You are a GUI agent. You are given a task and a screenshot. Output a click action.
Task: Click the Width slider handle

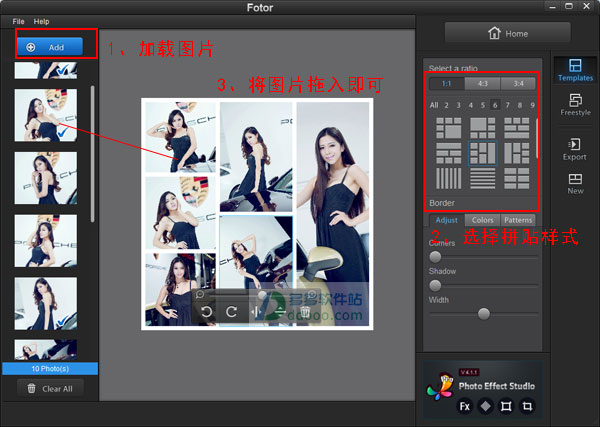pos(484,314)
